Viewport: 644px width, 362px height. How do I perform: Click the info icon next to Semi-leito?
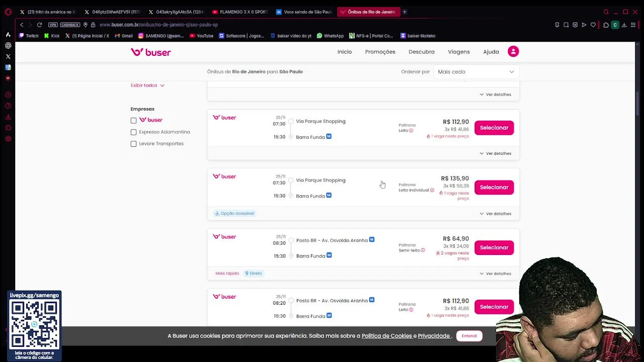coord(423,250)
